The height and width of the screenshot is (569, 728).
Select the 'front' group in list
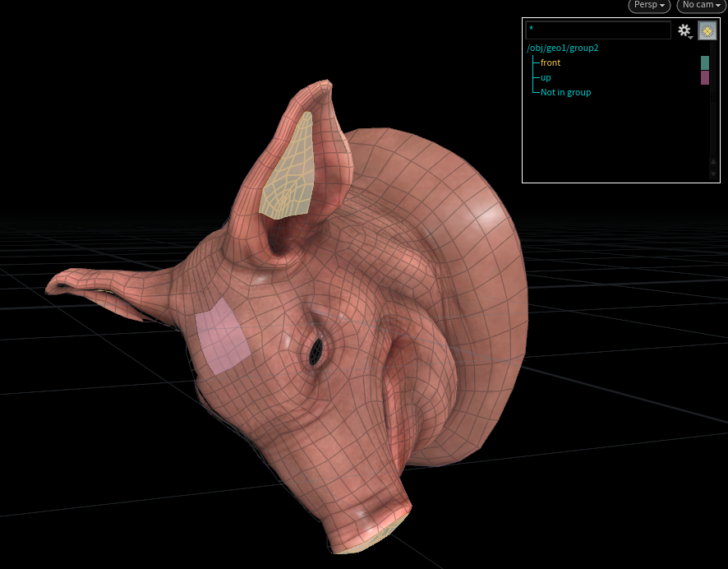(551, 62)
